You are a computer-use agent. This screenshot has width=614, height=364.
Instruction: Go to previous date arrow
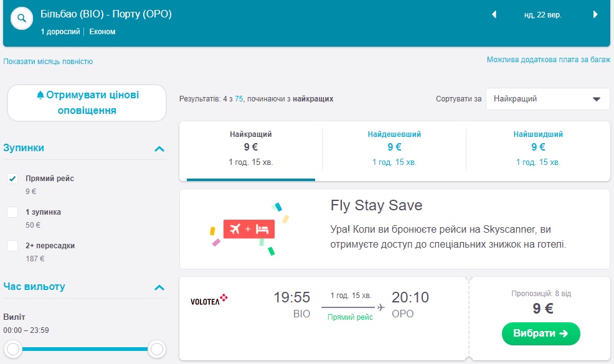494,15
